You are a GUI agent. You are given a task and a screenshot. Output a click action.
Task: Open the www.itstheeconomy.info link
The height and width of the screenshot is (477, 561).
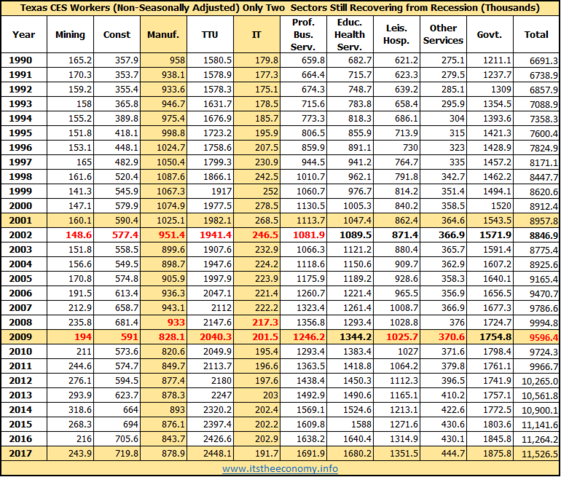tap(280, 468)
